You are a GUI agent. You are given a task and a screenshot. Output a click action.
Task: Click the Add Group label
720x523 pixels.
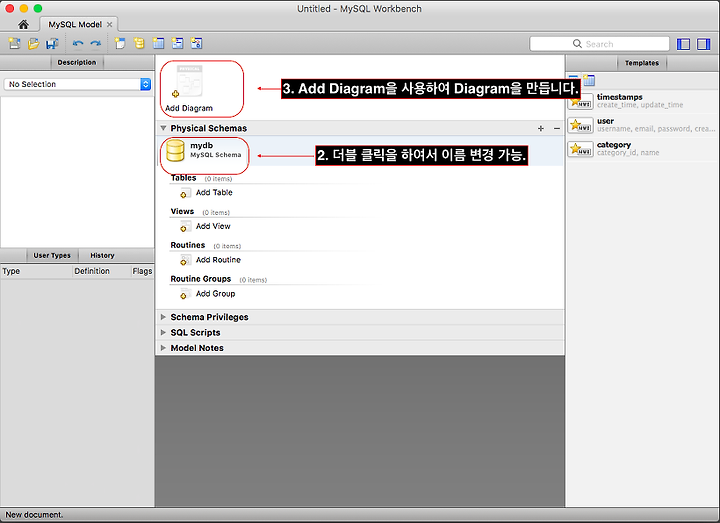(215, 293)
